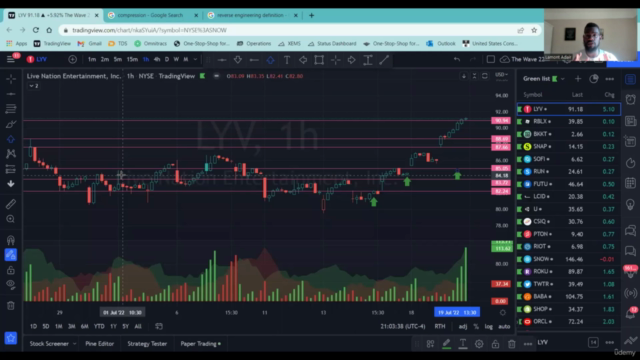640x360 pixels.
Task: Select the zoom-in magnifier tool
Action: (x=11, y=219)
